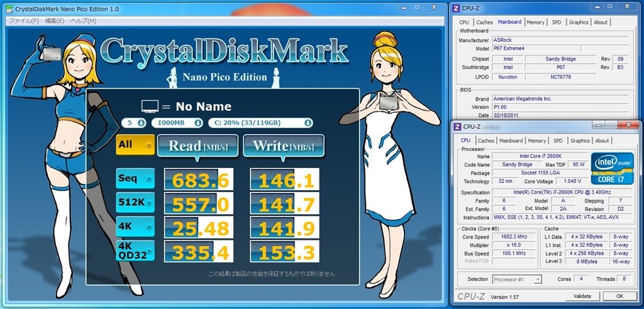Click the Seq read result 683.6 field
Image resolution: width=644 pixels, height=309 pixels.
pyautogui.click(x=198, y=180)
